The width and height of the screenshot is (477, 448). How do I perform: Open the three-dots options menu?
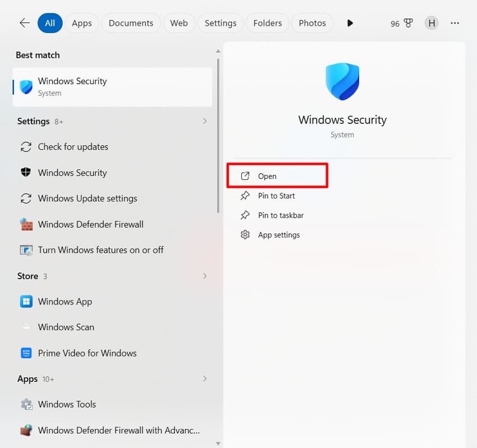click(x=455, y=23)
